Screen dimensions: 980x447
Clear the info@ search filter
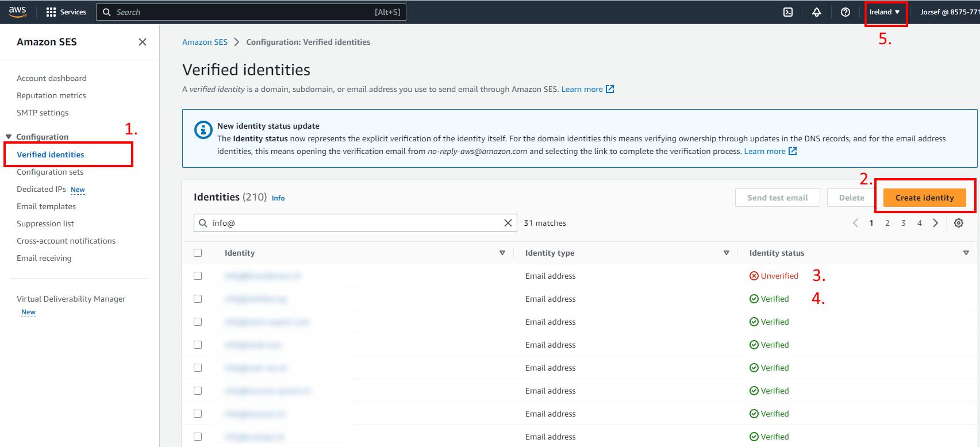pos(508,223)
